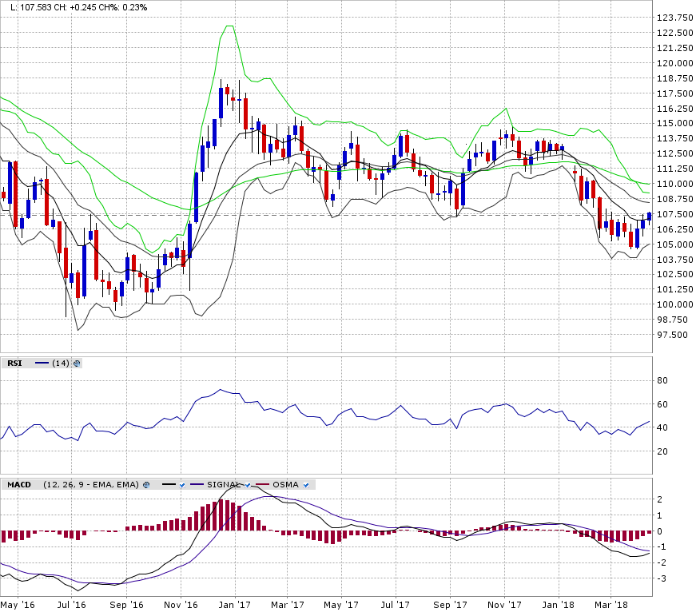Click the 120.000 price axis label
Viewport: 700px width, 616px height.
click(674, 63)
